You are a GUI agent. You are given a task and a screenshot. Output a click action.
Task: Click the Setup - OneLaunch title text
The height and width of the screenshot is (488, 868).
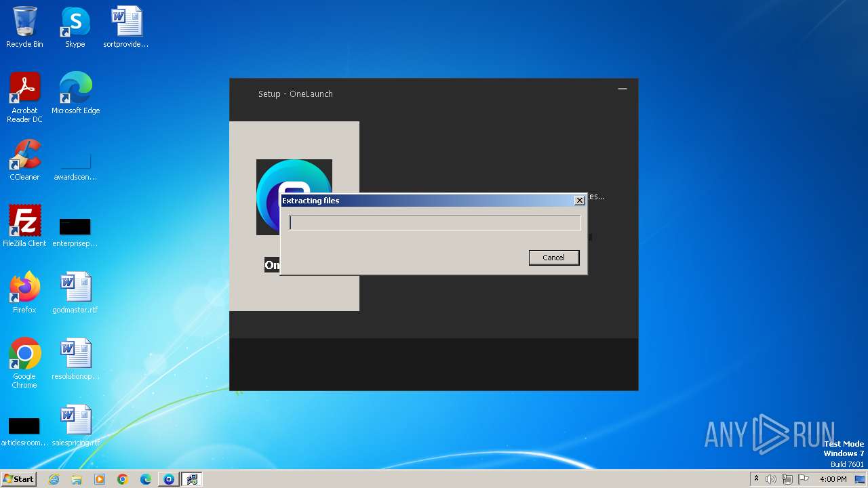click(x=295, y=94)
